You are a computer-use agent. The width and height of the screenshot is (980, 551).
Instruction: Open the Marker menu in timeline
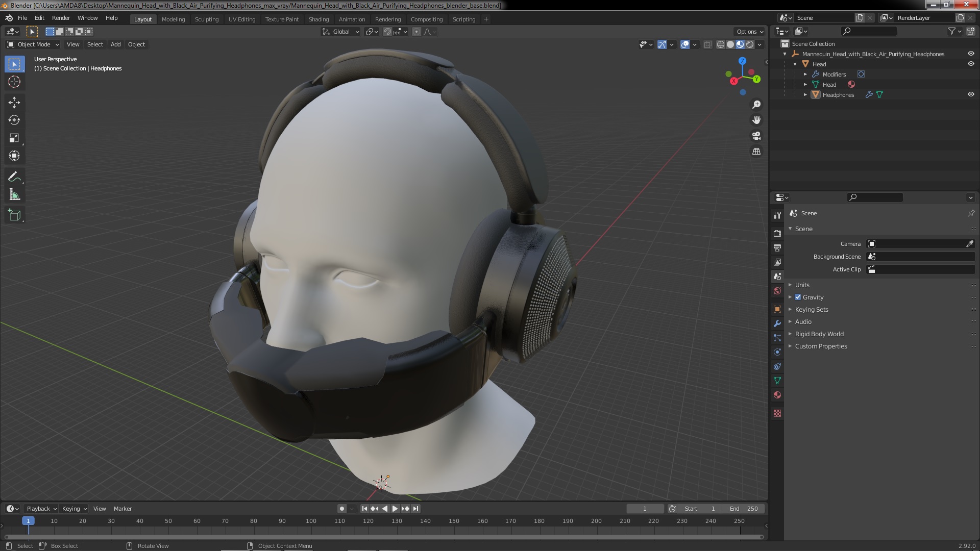tap(122, 509)
